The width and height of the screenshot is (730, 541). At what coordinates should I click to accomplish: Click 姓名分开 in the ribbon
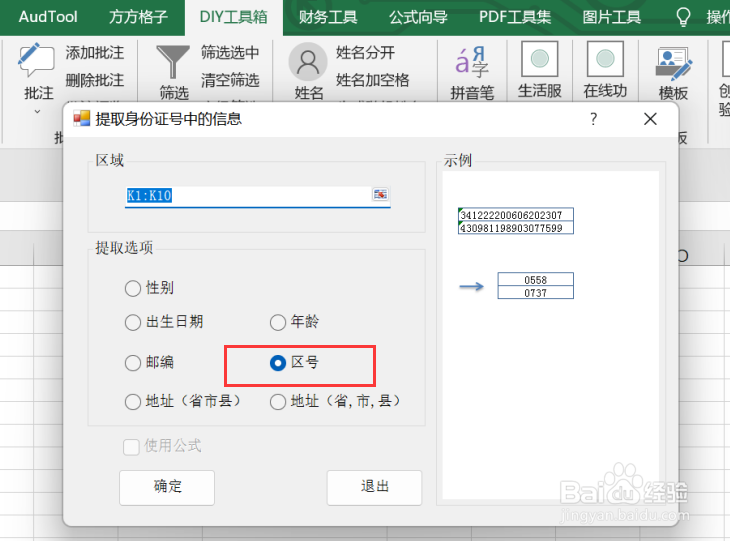tap(365, 52)
